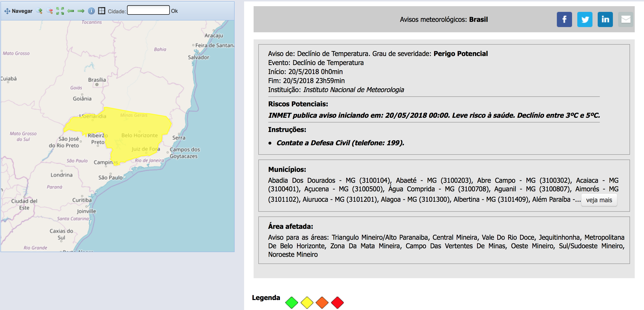Click Aracaju label on the map
The image size is (644, 310).
(214, 35)
